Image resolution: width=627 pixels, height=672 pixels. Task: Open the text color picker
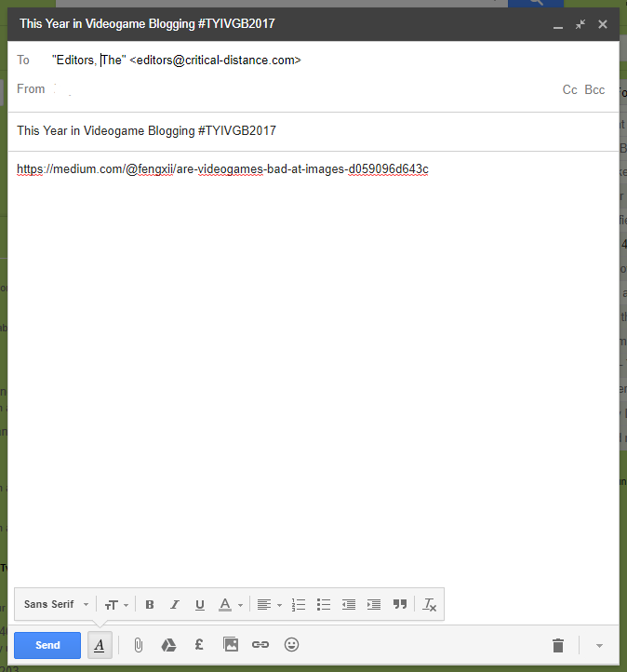[231, 605]
